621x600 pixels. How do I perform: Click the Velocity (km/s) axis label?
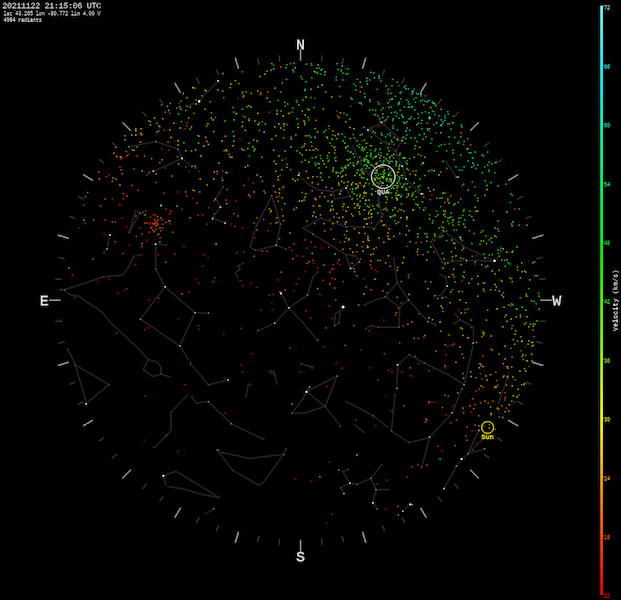[x=616, y=301]
